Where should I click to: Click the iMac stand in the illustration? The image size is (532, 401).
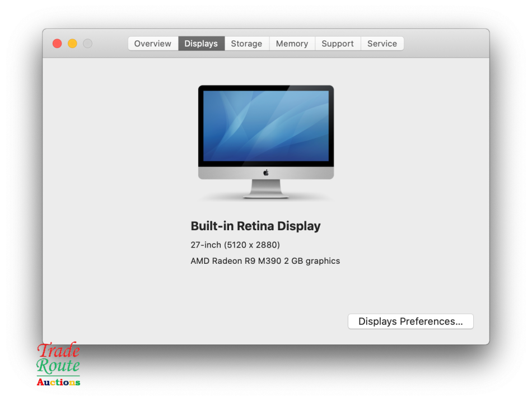click(265, 190)
